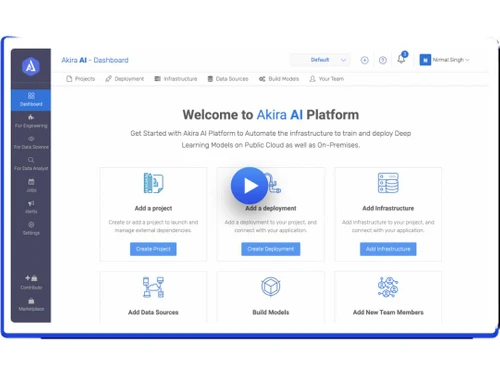Screen dimensions: 500x375
Task: Open the For Data Analyst sidebar section
Action: point(31,164)
